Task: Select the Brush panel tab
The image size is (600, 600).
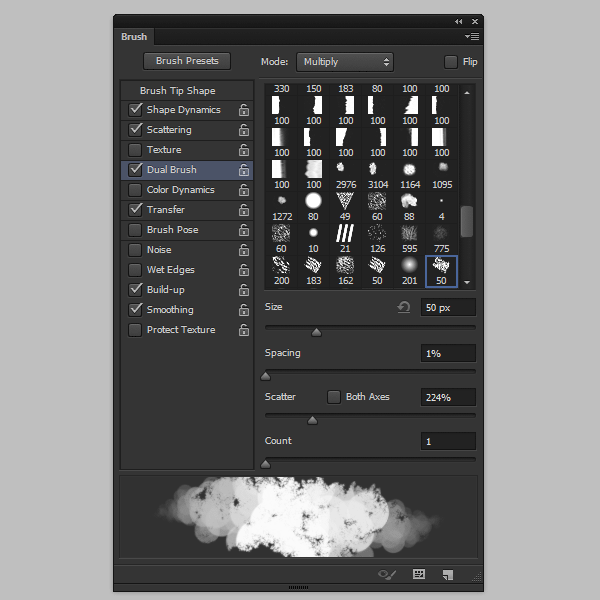Action: point(134,37)
